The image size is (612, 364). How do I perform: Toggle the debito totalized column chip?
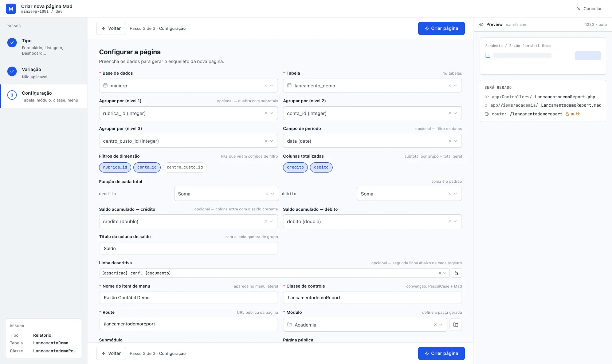321,167
